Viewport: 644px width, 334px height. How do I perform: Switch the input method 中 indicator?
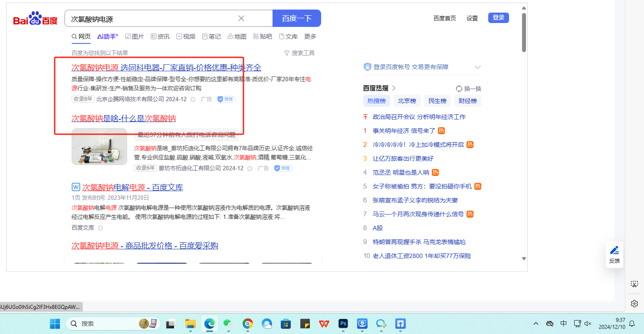(x=563, y=324)
